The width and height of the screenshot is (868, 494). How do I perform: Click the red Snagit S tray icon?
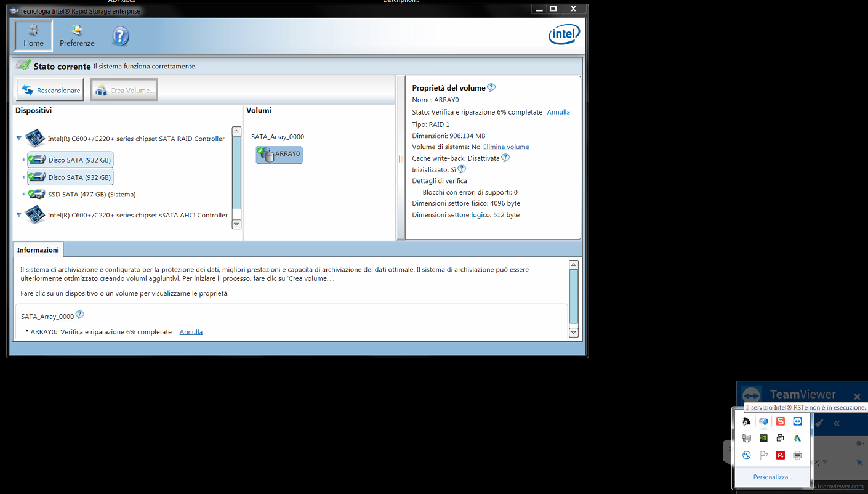(781, 421)
